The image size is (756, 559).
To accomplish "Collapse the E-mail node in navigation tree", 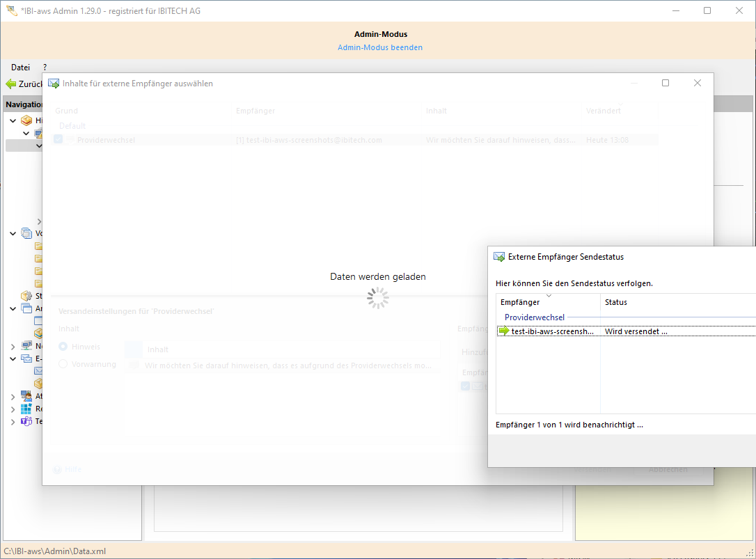I will pyautogui.click(x=13, y=359).
